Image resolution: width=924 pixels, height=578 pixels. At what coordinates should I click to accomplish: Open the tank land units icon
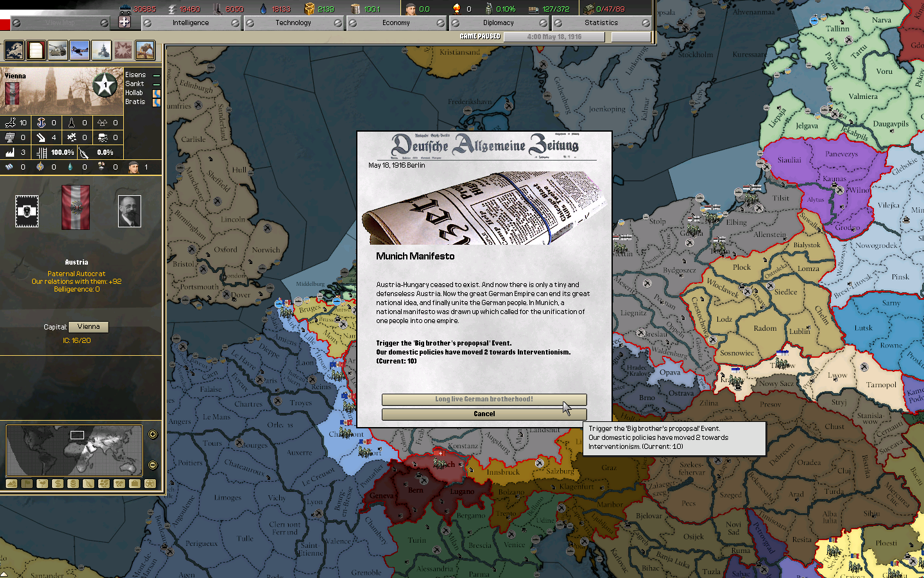click(x=58, y=50)
